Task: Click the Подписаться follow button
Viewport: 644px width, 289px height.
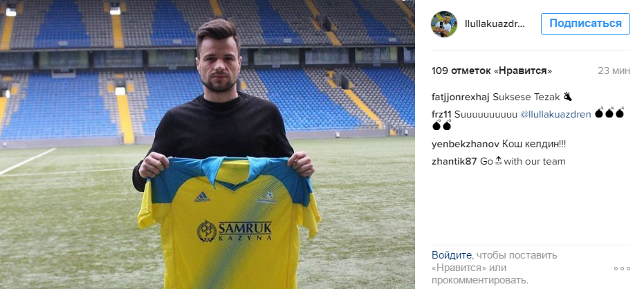Action: (585, 24)
